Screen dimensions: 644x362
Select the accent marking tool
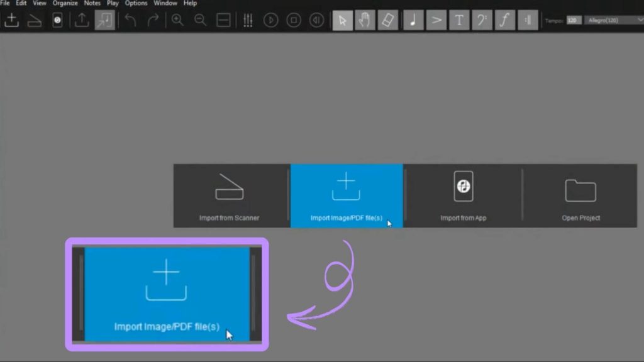(436, 20)
